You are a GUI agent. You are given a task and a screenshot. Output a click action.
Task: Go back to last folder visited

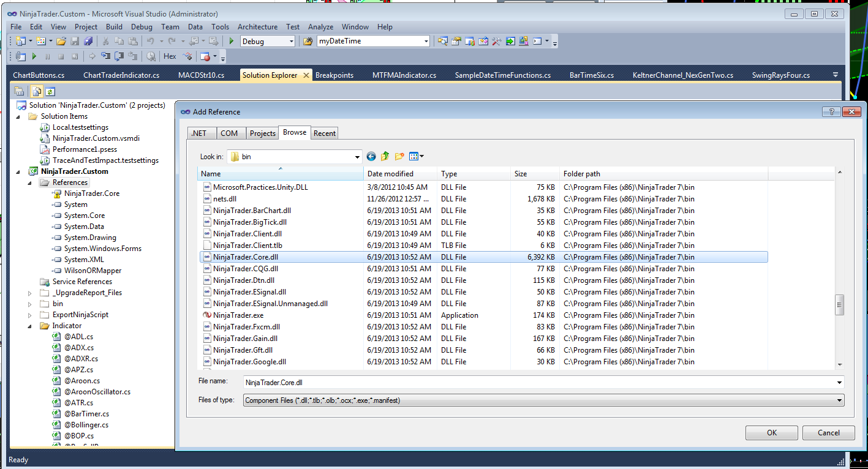371,157
